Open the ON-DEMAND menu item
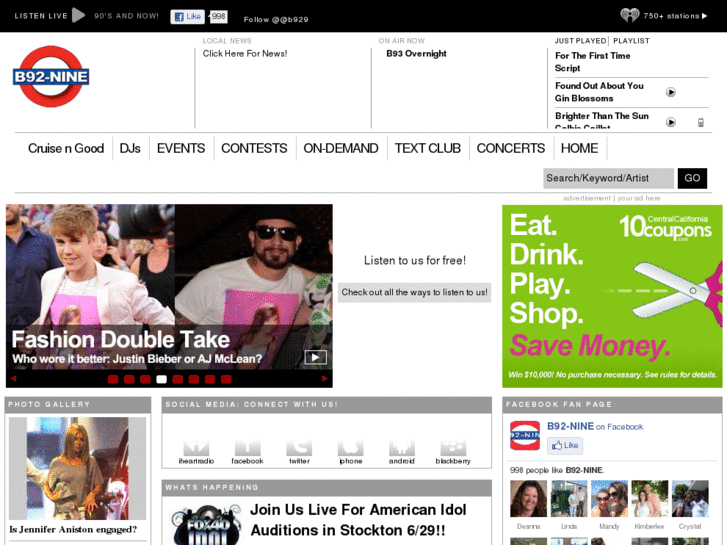Screen dimensions: 727x545 (341, 148)
